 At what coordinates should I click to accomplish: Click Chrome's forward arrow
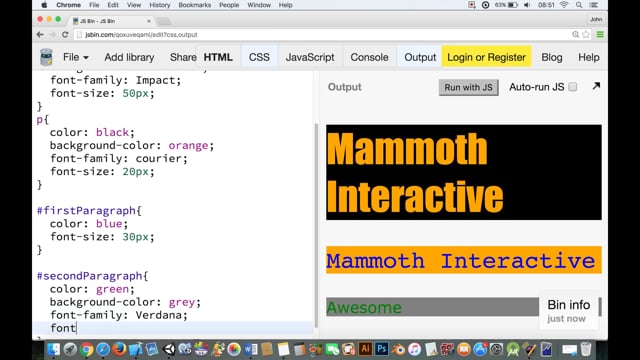tap(52, 35)
